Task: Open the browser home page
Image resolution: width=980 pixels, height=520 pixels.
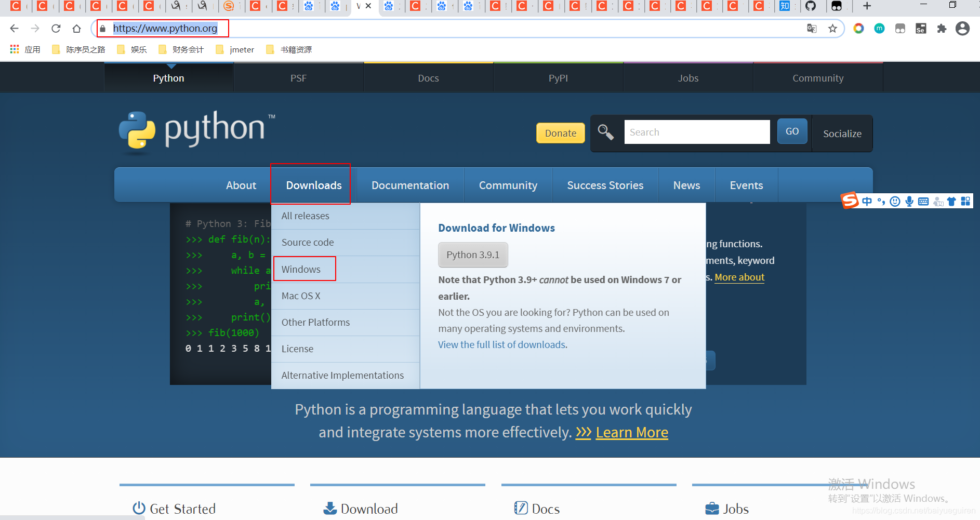Action: (77, 29)
